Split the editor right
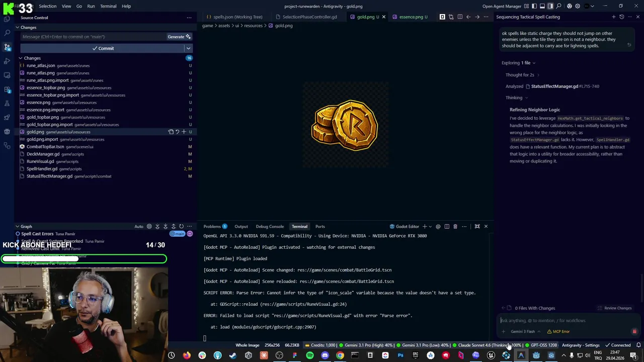Viewport: 644px width, 362px height. coord(459,17)
